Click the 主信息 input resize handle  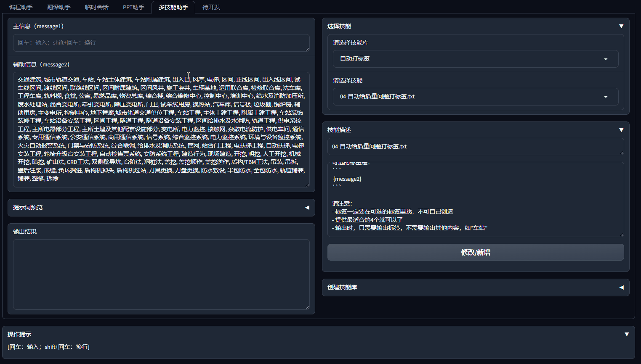(307, 49)
